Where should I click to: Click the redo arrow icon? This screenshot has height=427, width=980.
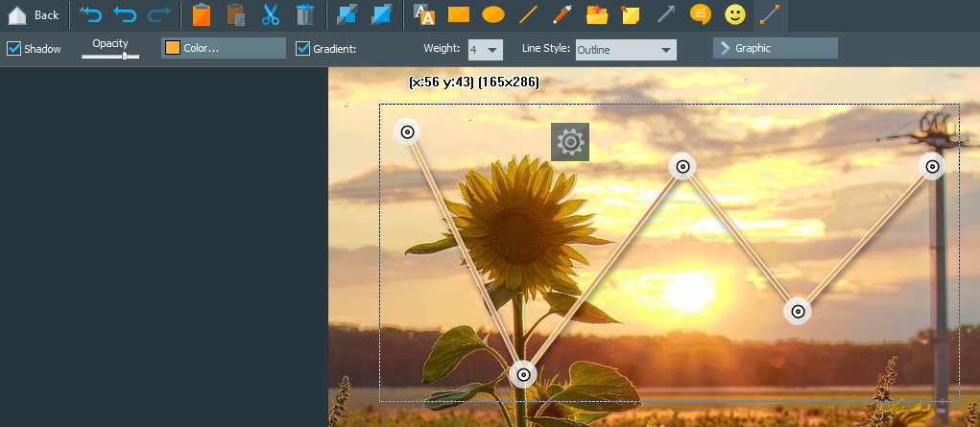coord(159,15)
